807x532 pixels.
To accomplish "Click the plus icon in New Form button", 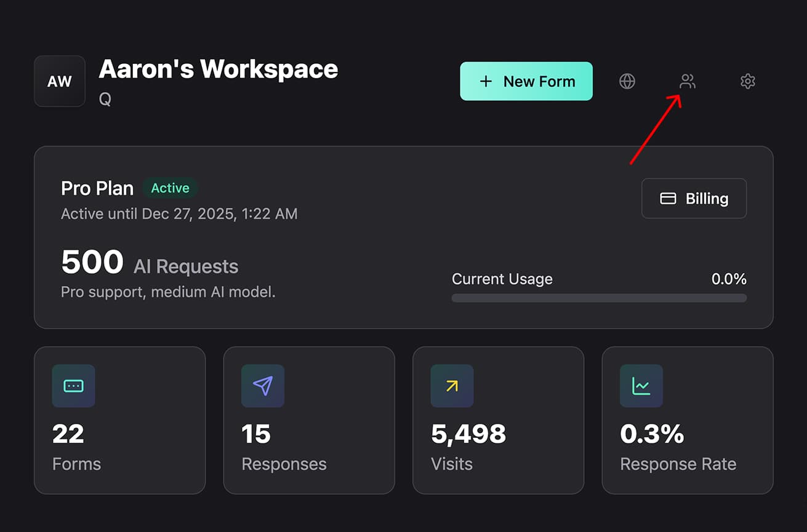I will coord(486,81).
